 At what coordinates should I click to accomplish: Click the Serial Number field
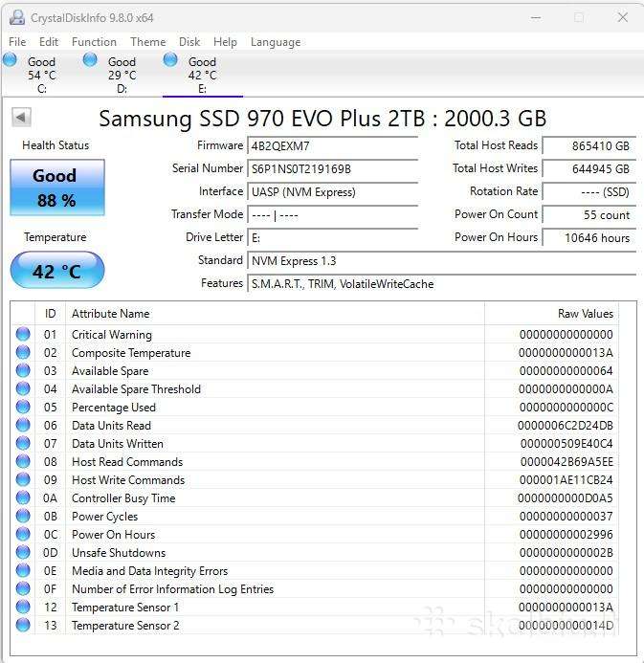pyautogui.click(x=332, y=169)
